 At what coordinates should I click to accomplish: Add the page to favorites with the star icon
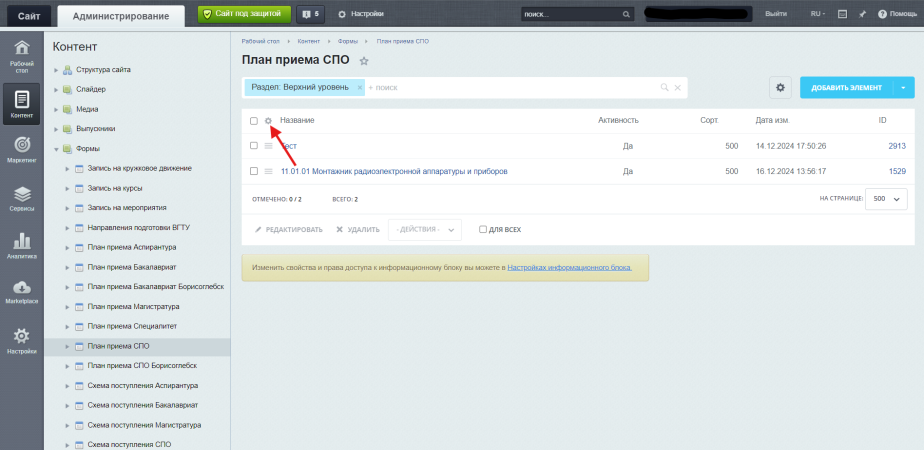(364, 61)
